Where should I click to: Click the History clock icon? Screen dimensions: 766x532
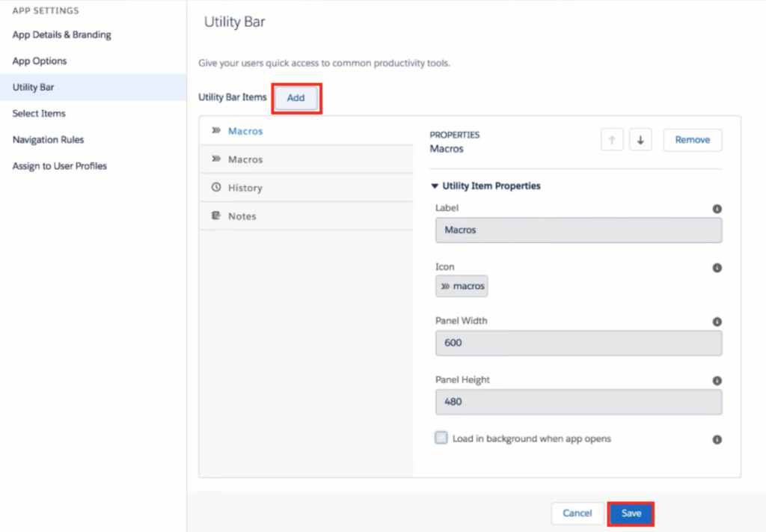pyautogui.click(x=216, y=187)
